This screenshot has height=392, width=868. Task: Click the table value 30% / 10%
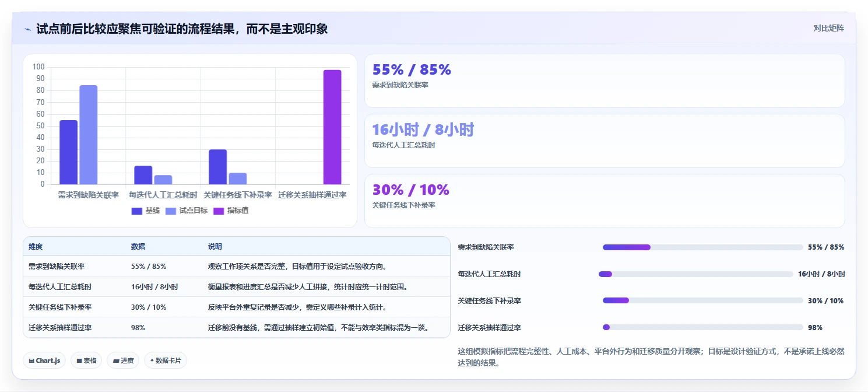point(149,307)
